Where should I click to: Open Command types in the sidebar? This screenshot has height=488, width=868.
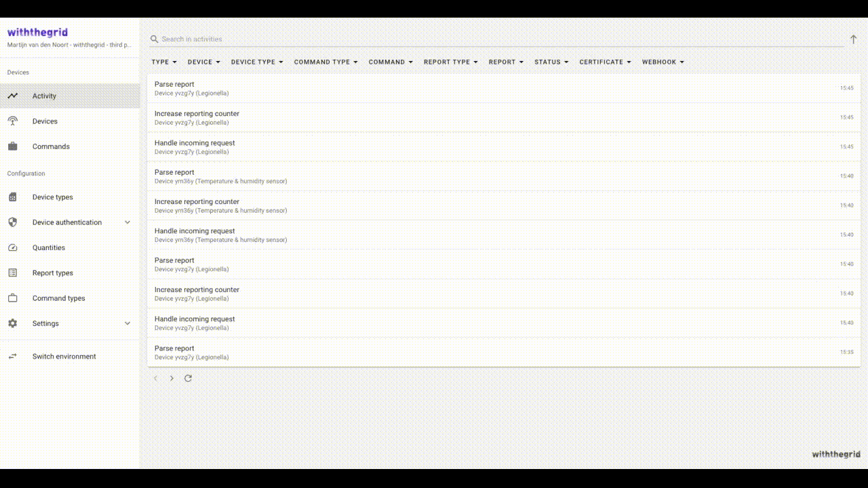click(x=59, y=298)
